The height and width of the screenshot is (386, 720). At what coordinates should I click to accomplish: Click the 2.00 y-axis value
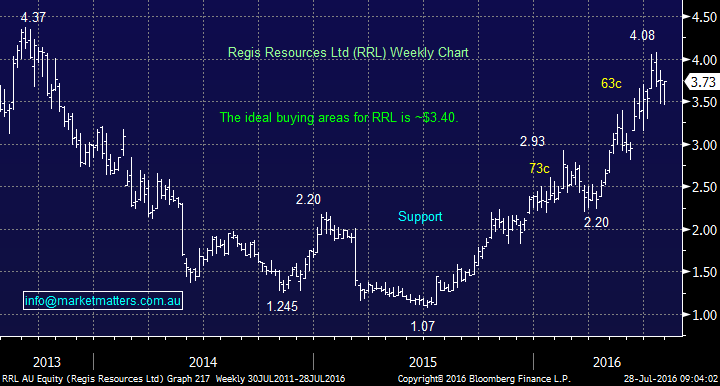tap(704, 230)
